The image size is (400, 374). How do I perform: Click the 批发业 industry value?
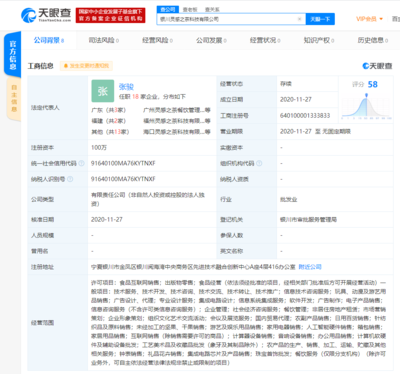click(x=288, y=199)
